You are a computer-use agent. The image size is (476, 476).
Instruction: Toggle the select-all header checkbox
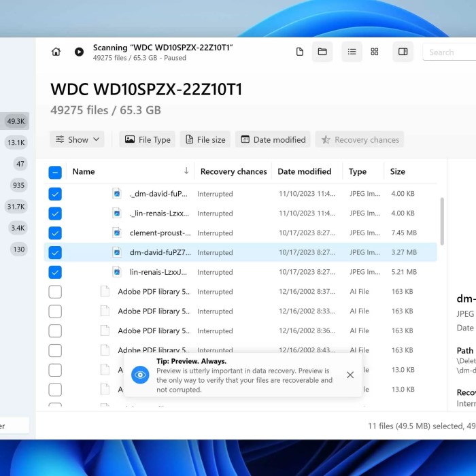pyautogui.click(x=55, y=173)
